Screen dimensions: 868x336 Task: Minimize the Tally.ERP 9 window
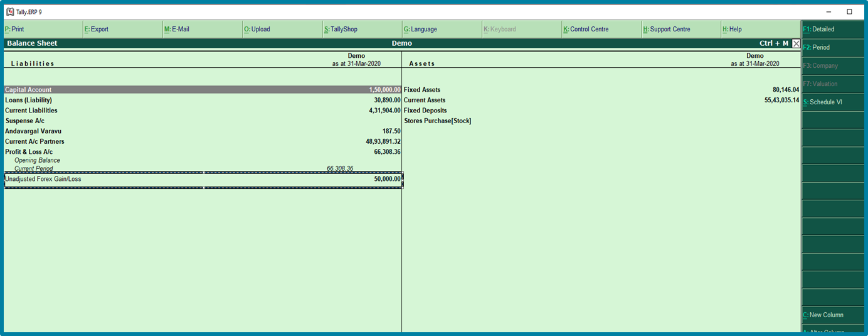[x=828, y=11]
